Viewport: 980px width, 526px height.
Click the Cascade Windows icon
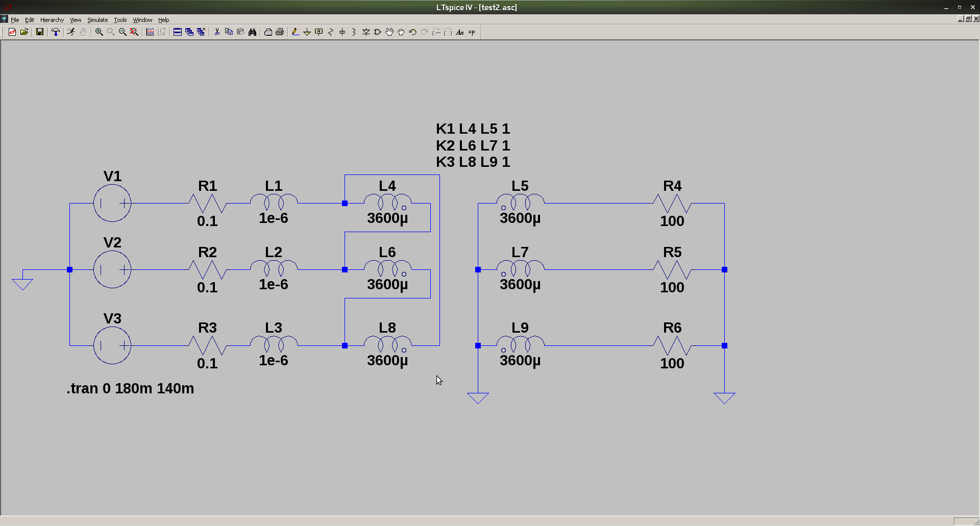tap(189, 32)
